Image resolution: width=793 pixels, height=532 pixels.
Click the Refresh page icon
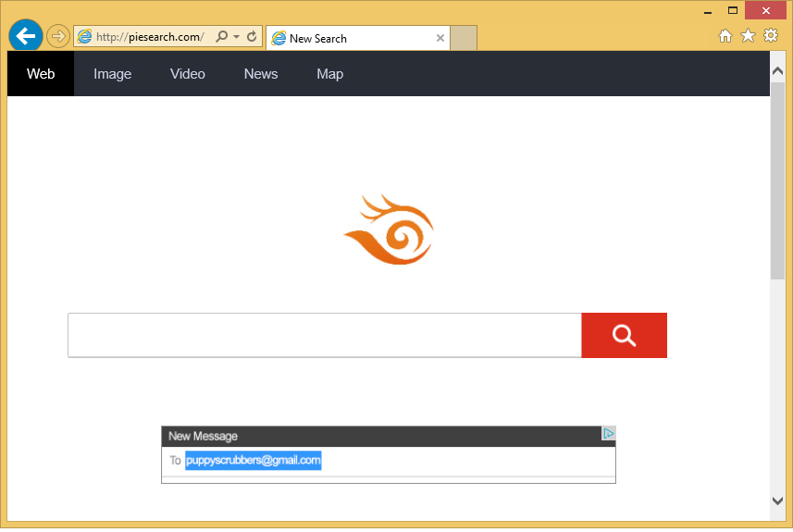[252, 37]
